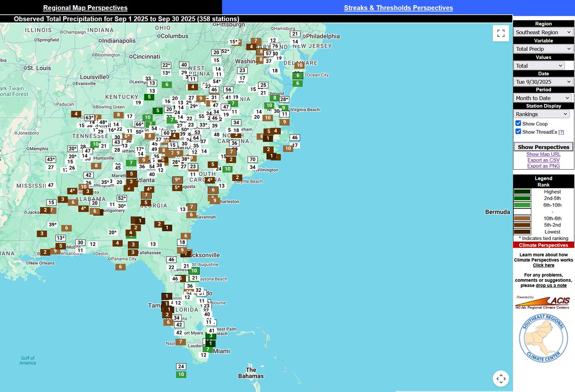Select the station marker labeled 48*
This screenshot has width=575, height=392.
tap(103, 122)
